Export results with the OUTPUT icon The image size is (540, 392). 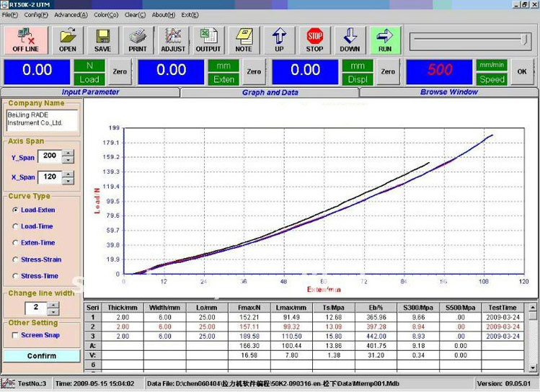[208, 40]
